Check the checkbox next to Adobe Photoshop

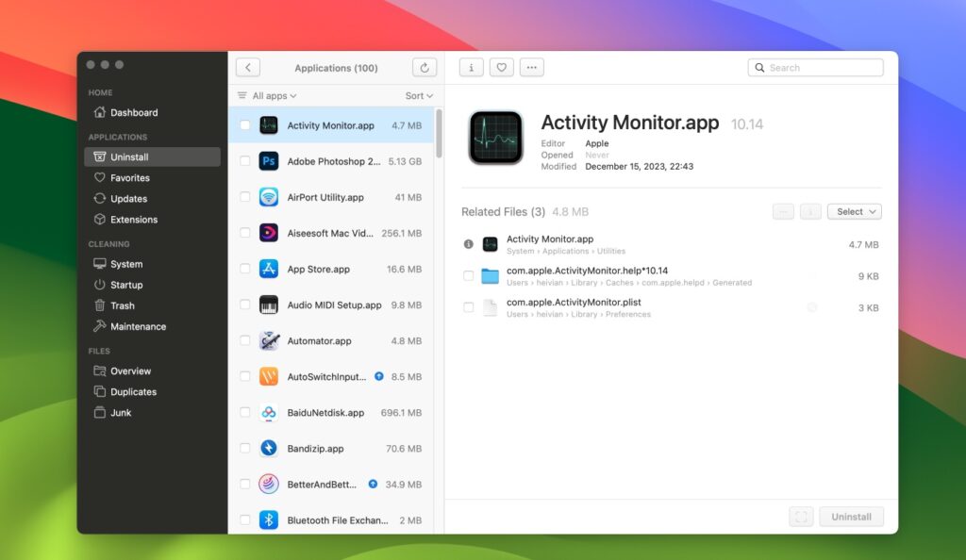244,160
